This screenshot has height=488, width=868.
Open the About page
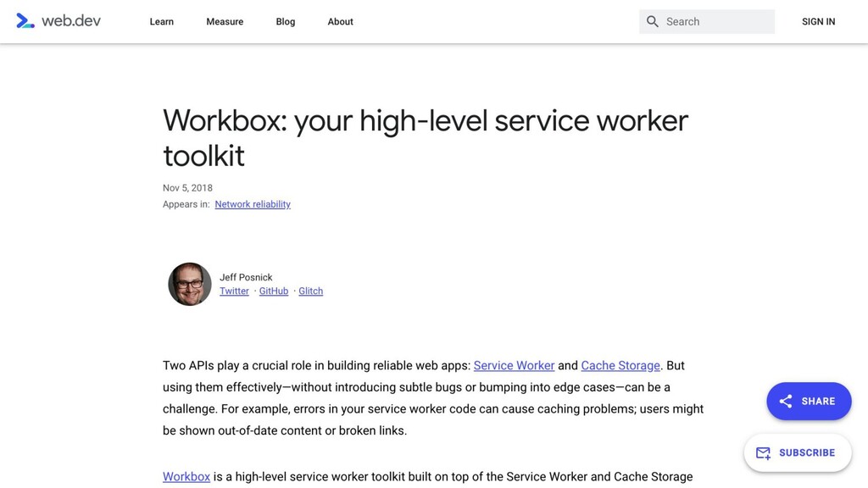point(341,21)
